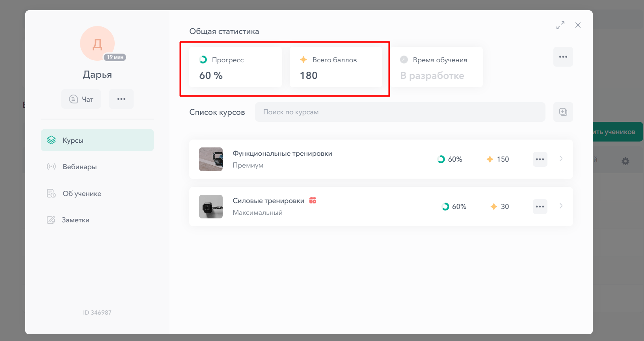Click the Всего баллов statistic card
This screenshot has height=341, width=644.
pyautogui.click(x=336, y=67)
